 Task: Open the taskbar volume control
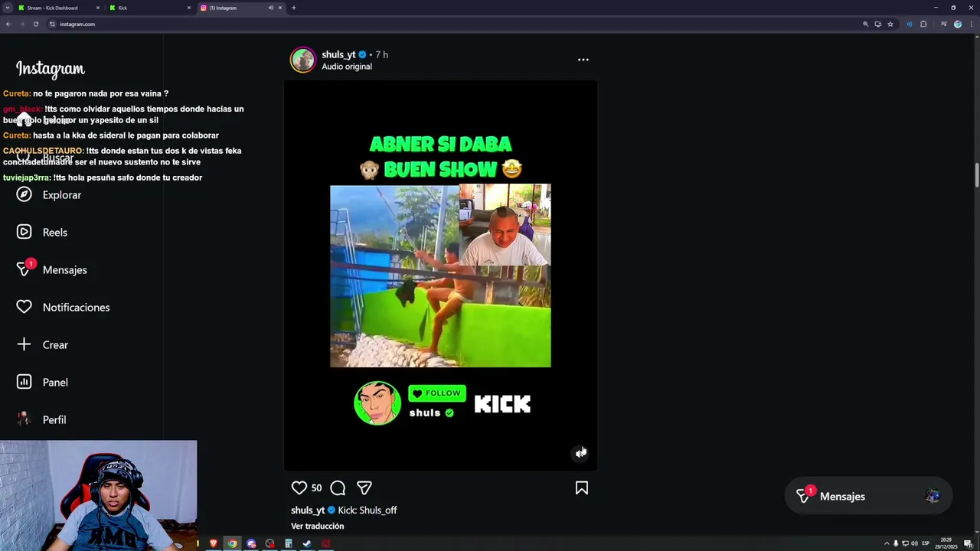pos(914,543)
